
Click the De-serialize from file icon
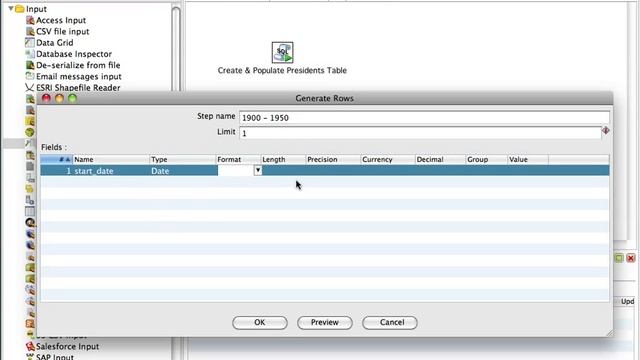pos(30,65)
